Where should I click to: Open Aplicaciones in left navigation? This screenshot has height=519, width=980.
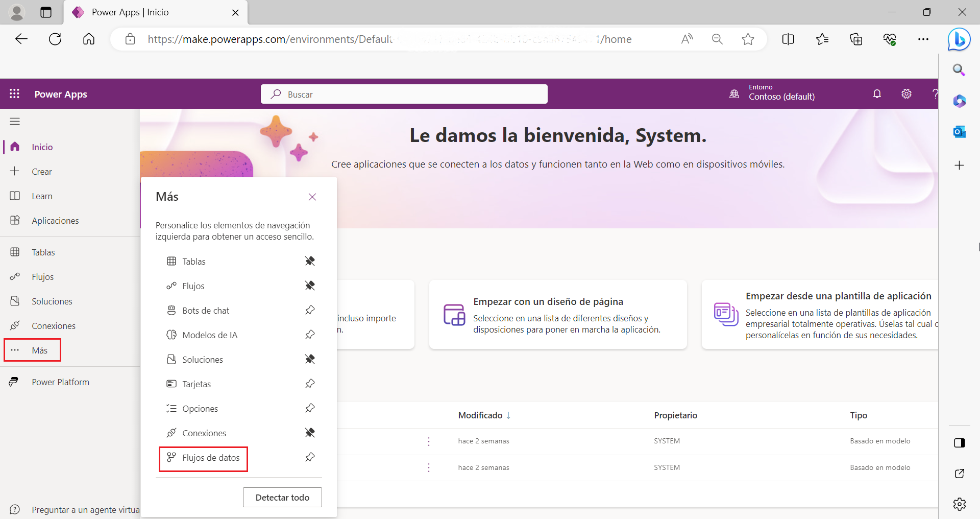(55, 220)
